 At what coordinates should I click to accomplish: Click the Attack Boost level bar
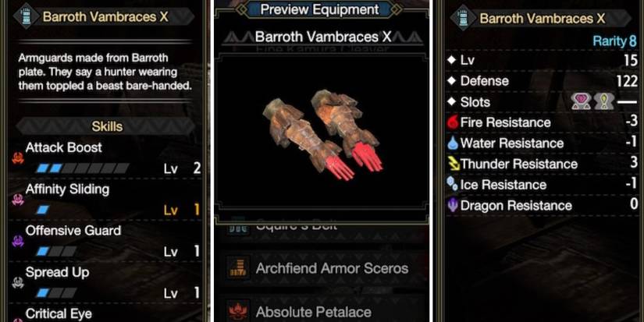83,168
